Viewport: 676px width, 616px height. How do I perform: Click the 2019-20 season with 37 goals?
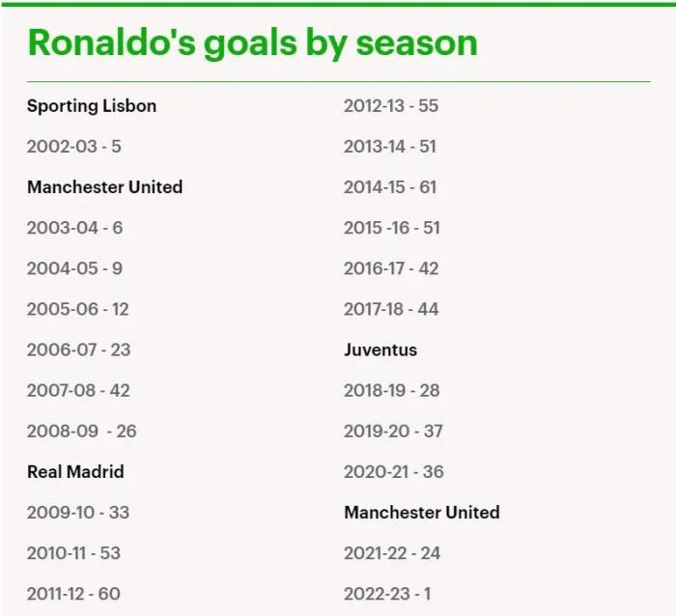(x=393, y=431)
